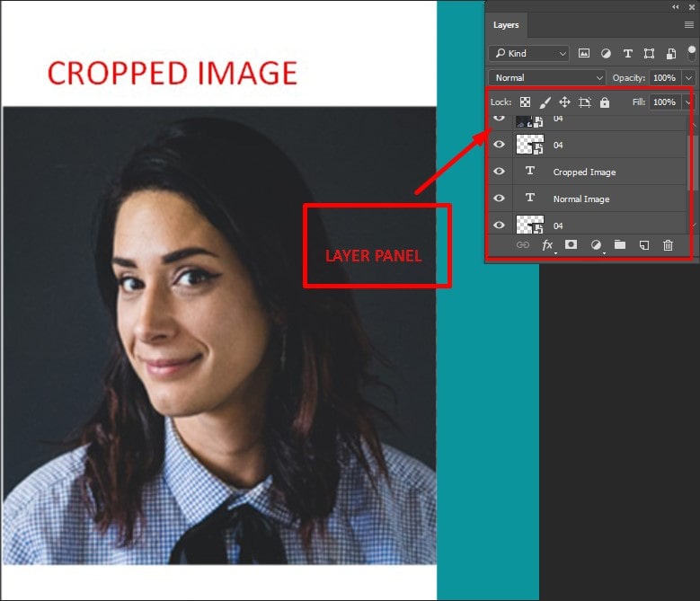Screen dimensions: 700x601
Task: Open the Normal blend mode dropdown
Action: coord(547,77)
